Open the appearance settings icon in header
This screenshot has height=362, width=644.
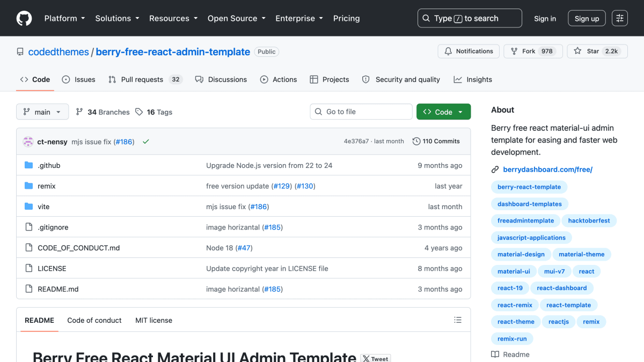click(620, 18)
